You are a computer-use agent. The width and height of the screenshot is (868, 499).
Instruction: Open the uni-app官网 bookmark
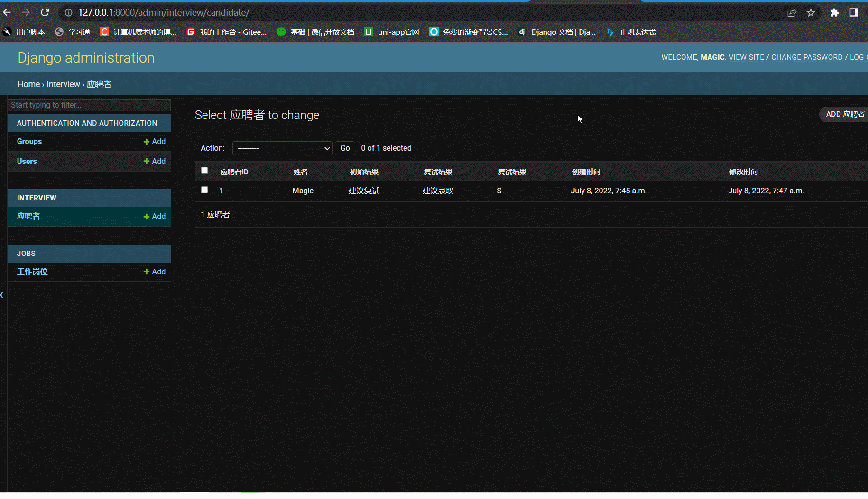(392, 32)
